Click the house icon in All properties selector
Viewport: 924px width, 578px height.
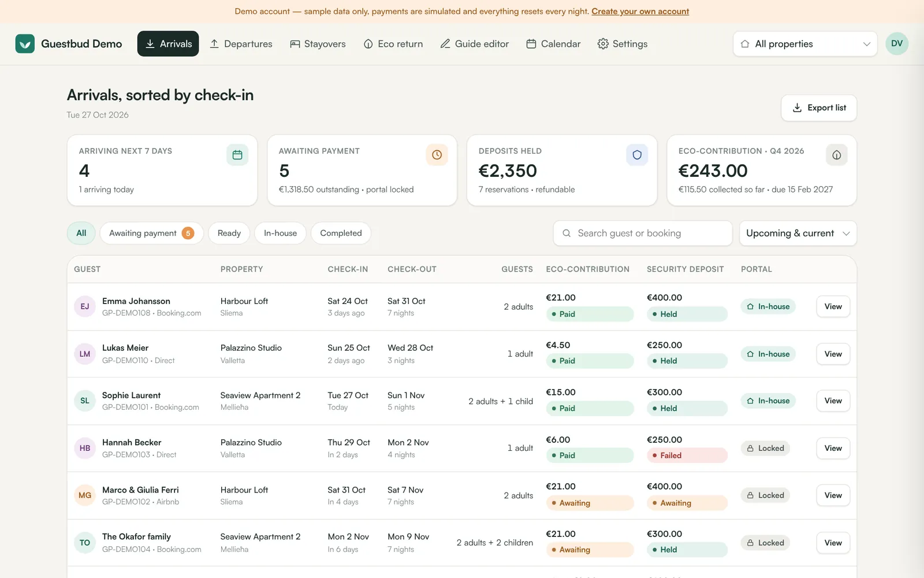745,44
